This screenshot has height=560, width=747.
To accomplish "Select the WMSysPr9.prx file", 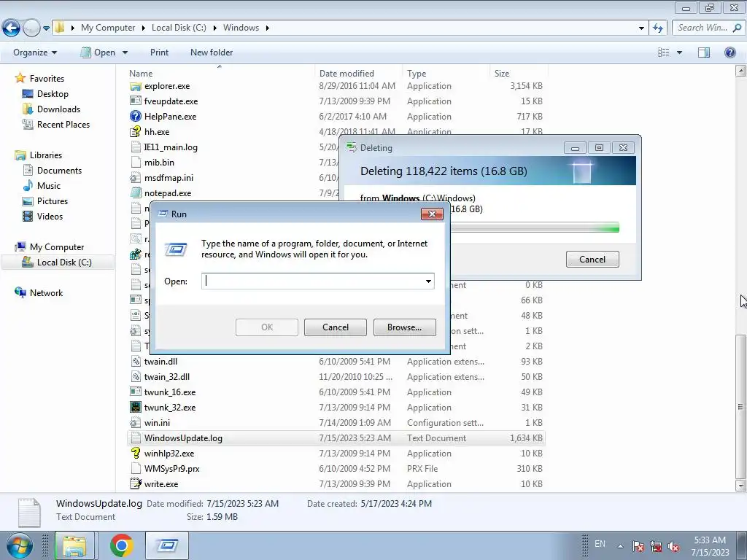I will [171, 469].
